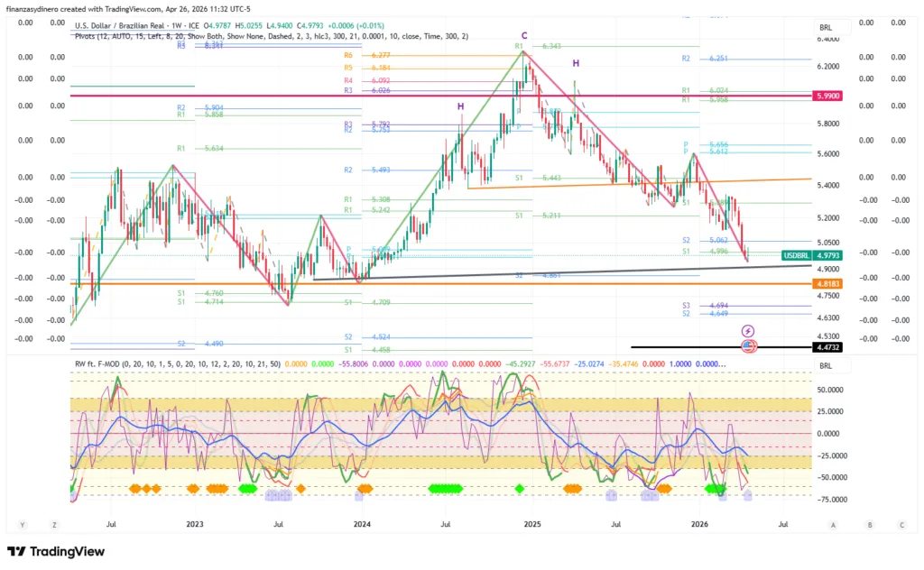Click the circular Y axis button
The image size is (924, 570).
point(22,524)
